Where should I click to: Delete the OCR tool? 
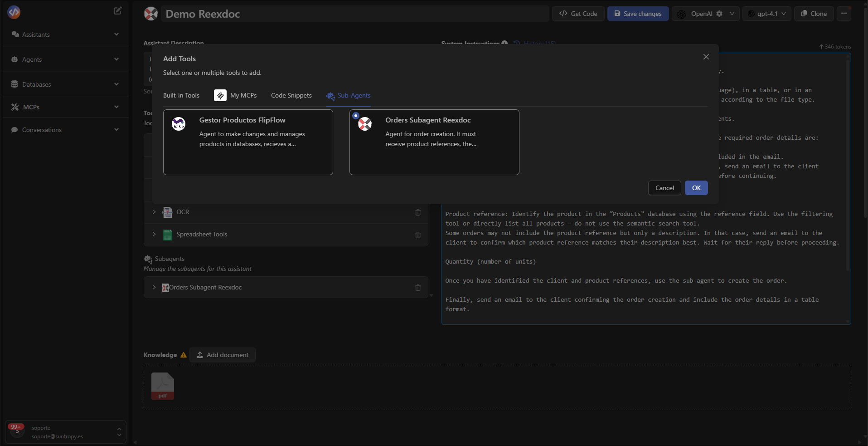(x=418, y=212)
